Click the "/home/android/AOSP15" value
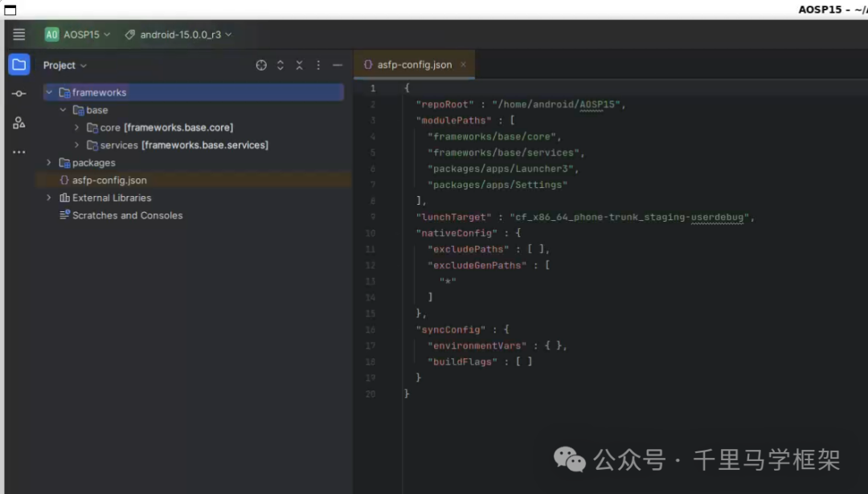 tap(556, 104)
